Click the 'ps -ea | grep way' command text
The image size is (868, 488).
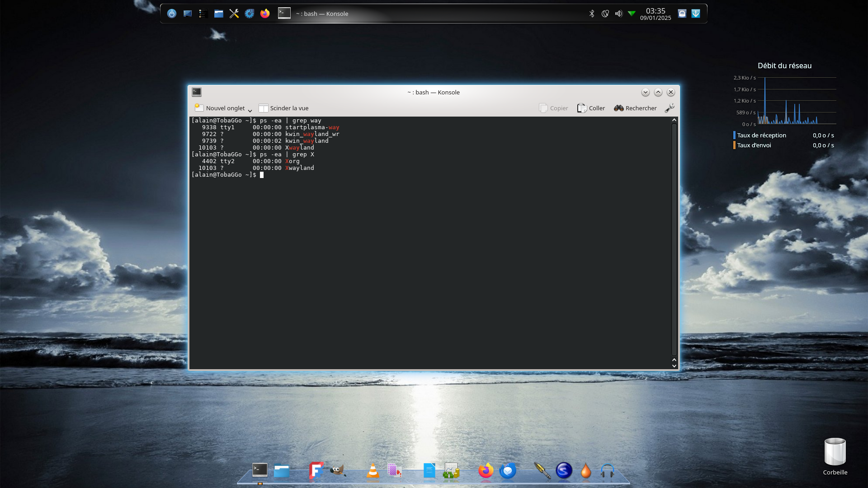point(291,121)
